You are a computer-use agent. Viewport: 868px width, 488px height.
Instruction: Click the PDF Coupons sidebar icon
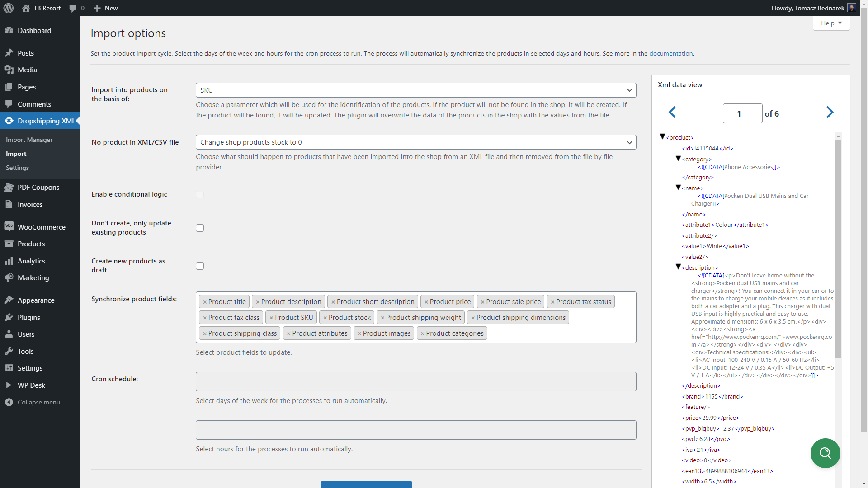(9, 187)
